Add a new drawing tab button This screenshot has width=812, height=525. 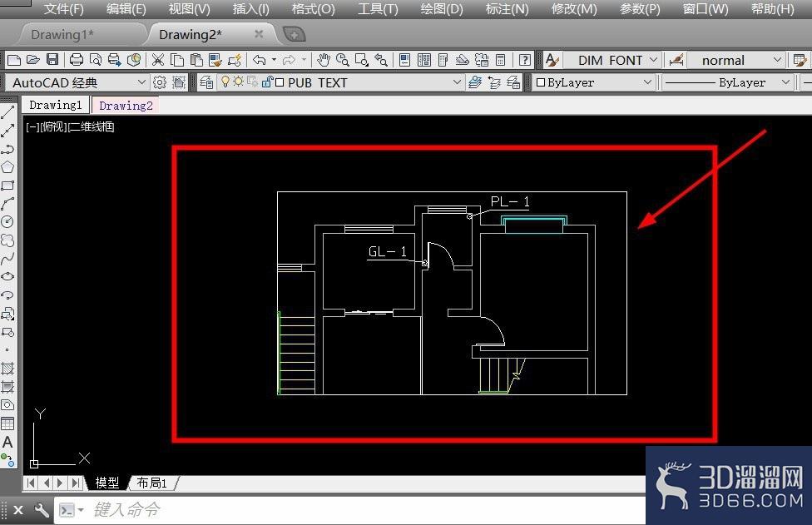coord(295,35)
